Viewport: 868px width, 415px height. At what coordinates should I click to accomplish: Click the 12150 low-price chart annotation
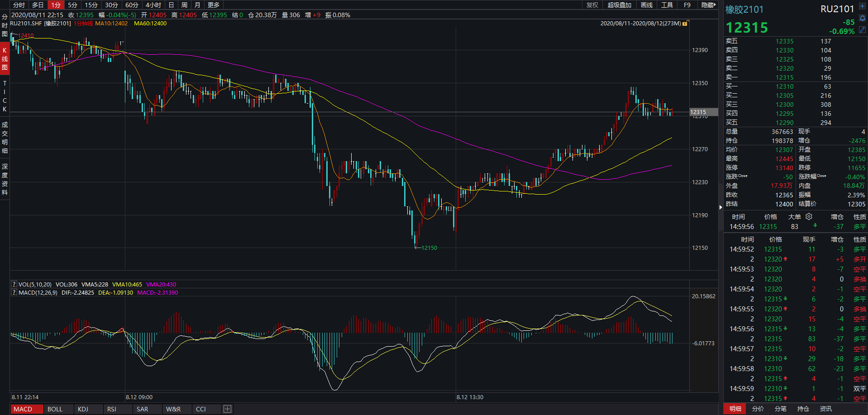tap(429, 248)
